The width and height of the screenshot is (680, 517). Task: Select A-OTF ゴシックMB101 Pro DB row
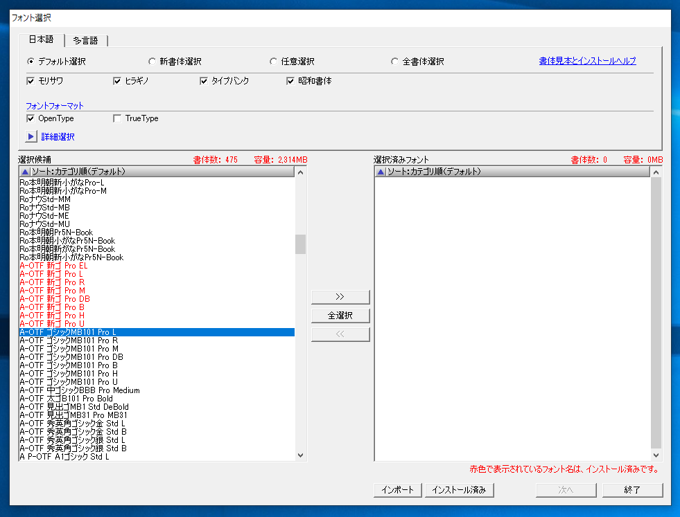pos(157,357)
